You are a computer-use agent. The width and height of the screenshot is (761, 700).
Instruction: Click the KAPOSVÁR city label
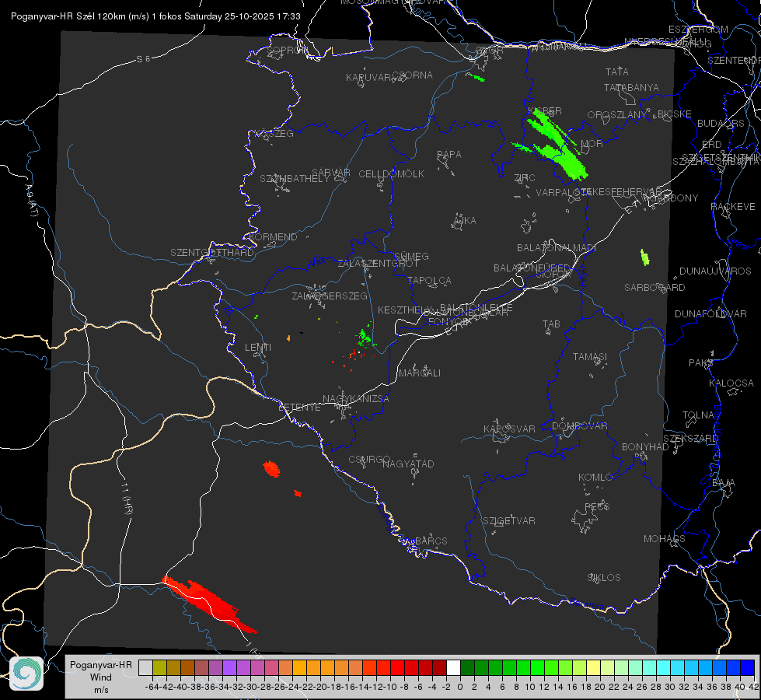(x=509, y=429)
